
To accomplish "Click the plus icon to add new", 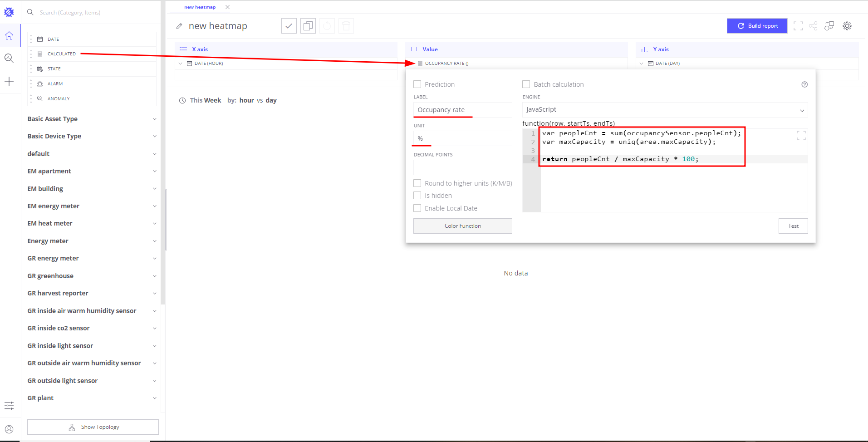I will [9, 81].
